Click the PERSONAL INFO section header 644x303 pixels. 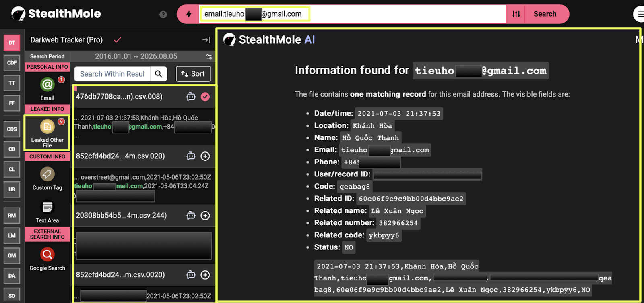point(47,67)
